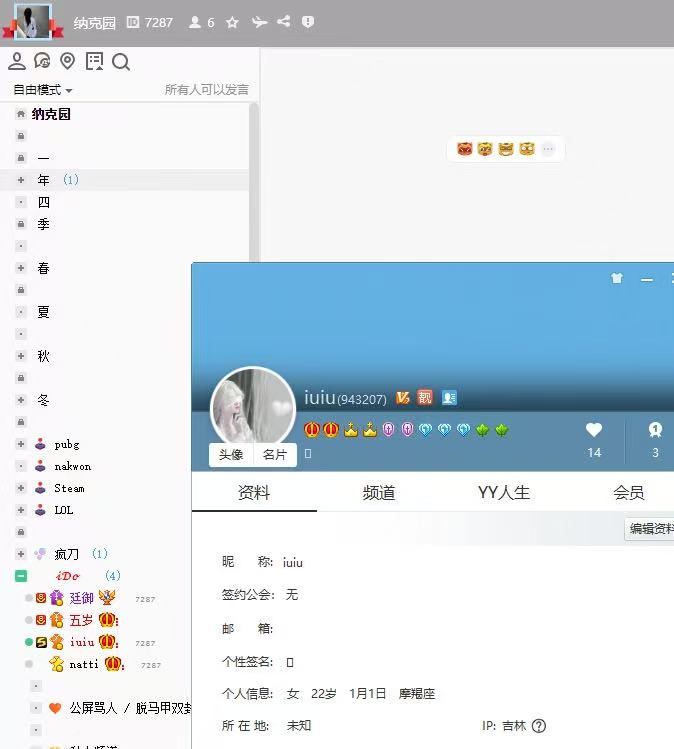Click the IP help question mark icon
This screenshot has width=674, height=749.
[539, 726]
